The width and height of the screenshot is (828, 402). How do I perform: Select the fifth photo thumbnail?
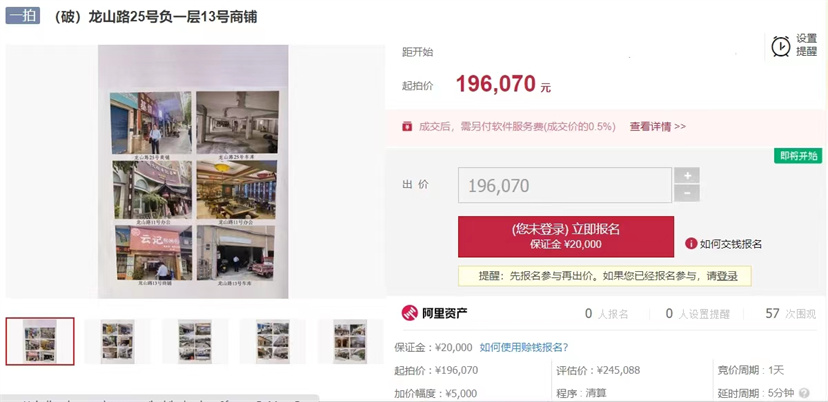(350, 341)
